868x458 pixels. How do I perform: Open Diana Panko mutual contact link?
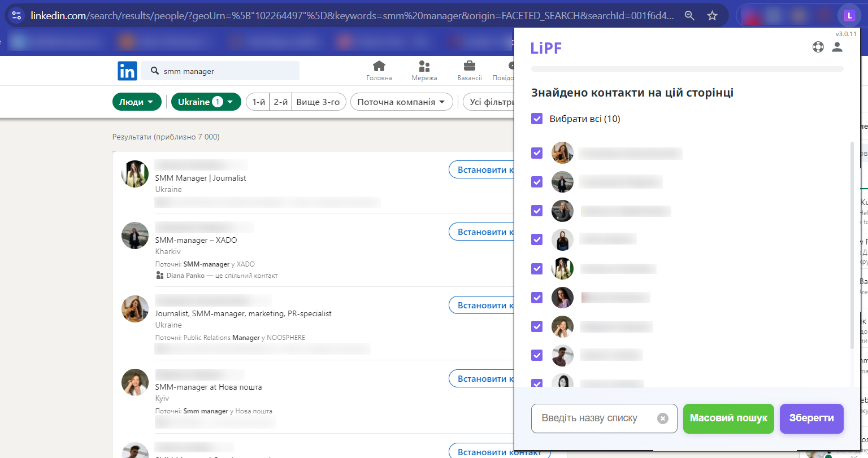click(185, 276)
